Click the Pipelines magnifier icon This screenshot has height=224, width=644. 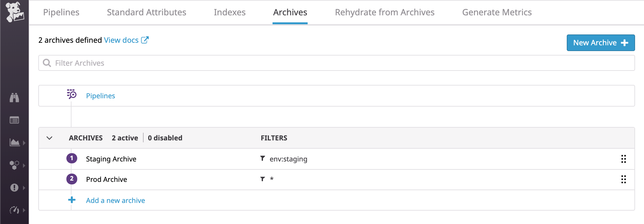[x=71, y=94]
